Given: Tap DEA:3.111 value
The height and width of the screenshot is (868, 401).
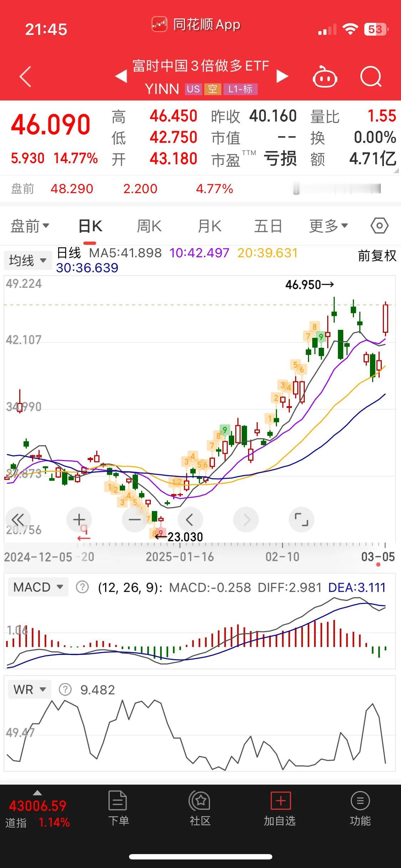Looking at the screenshot, I should point(357,587).
